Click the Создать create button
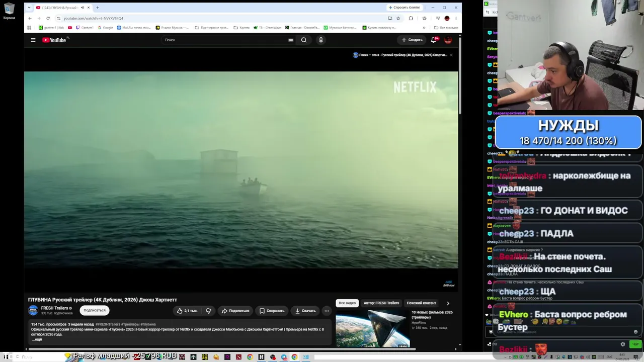The height and width of the screenshot is (362, 644). [x=412, y=40]
